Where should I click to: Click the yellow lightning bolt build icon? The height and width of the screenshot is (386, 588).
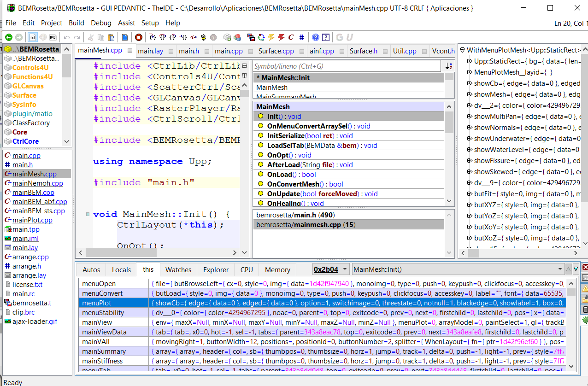point(271,37)
